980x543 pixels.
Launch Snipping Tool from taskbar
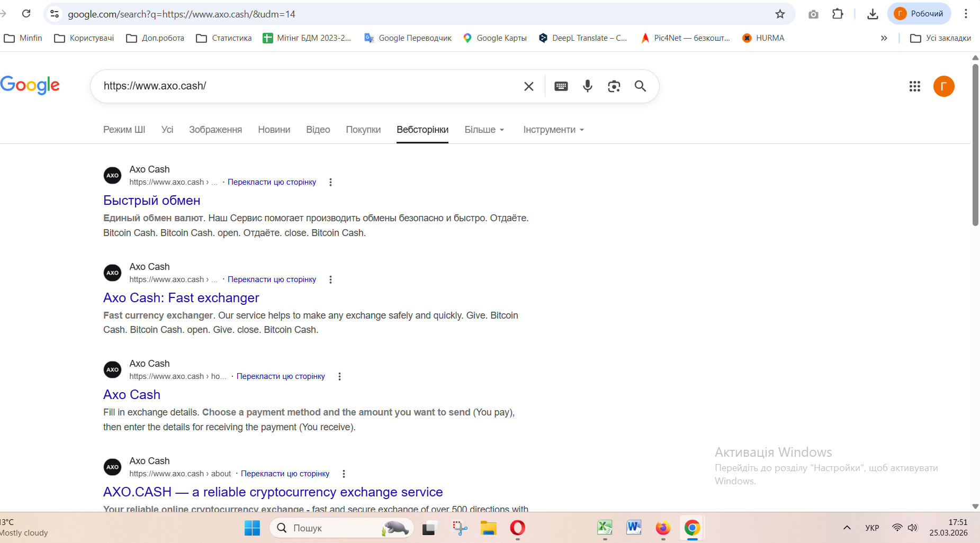coord(460,528)
